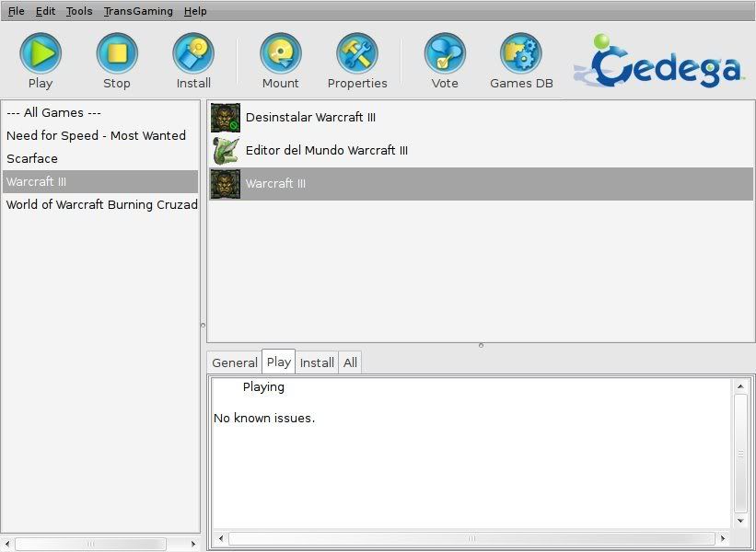Open the Help menu
756x552 pixels.
pyautogui.click(x=195, y=11)
